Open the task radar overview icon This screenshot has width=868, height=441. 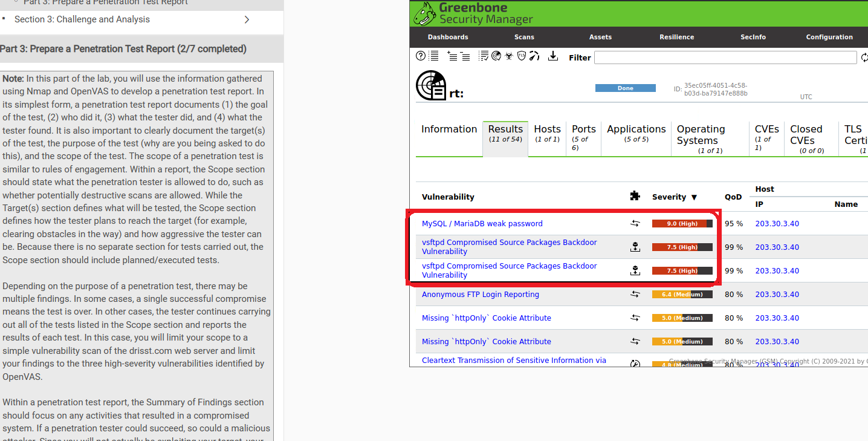496,56
